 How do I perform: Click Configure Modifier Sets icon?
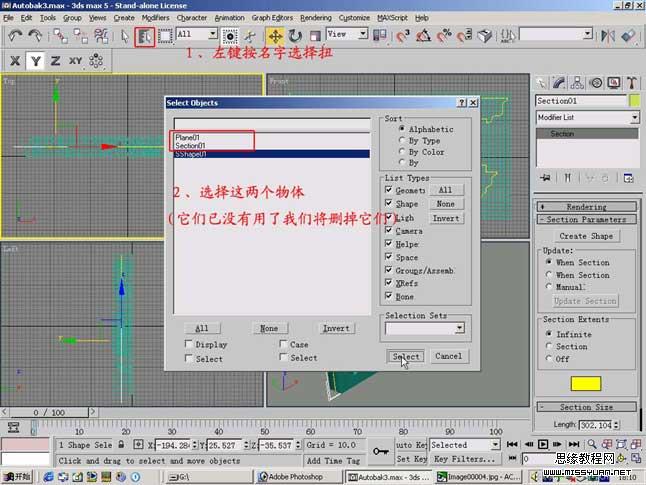(x=628, y=178)
